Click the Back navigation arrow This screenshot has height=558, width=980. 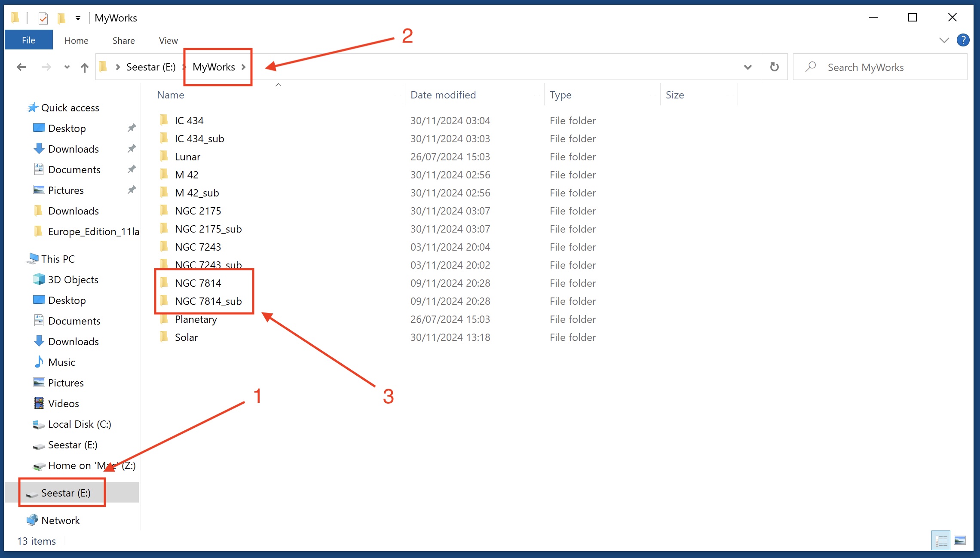click(21, 67)
